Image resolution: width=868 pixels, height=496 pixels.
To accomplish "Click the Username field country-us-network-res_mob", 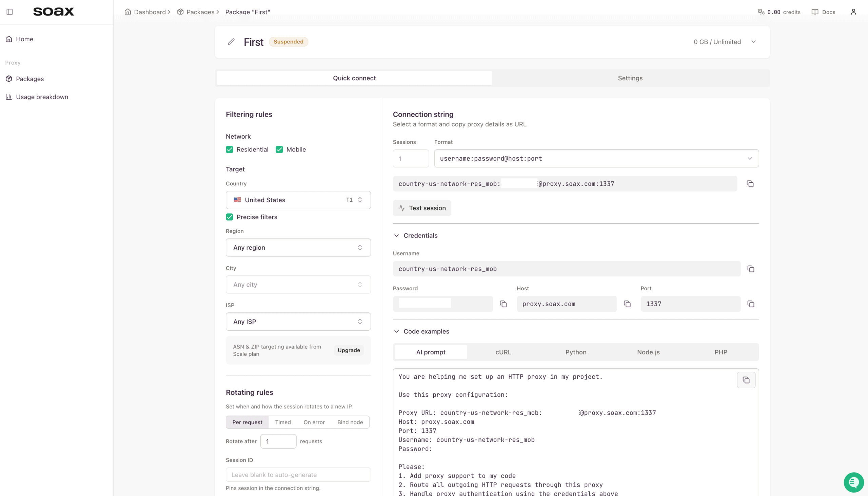I will click(x=567, y=269).
